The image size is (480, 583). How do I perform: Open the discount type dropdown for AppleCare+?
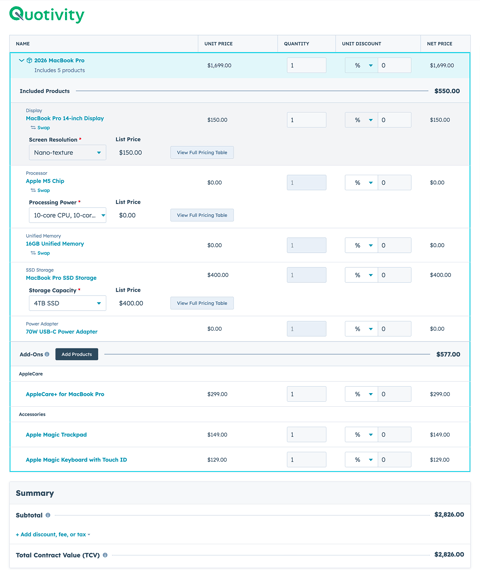click(x=361, y=394)
